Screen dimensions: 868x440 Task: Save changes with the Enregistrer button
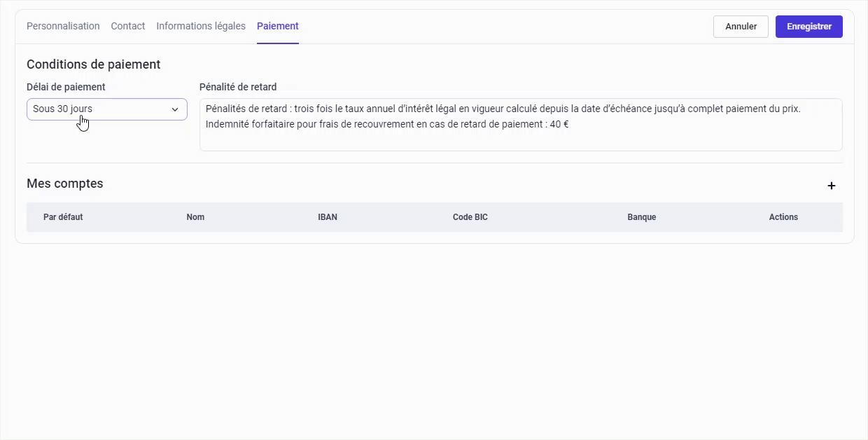(808, 27)
